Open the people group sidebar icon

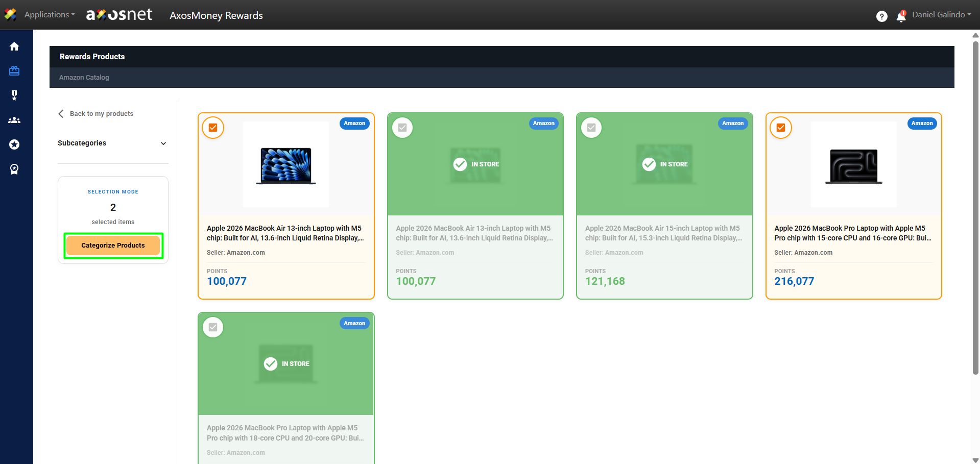14,120
